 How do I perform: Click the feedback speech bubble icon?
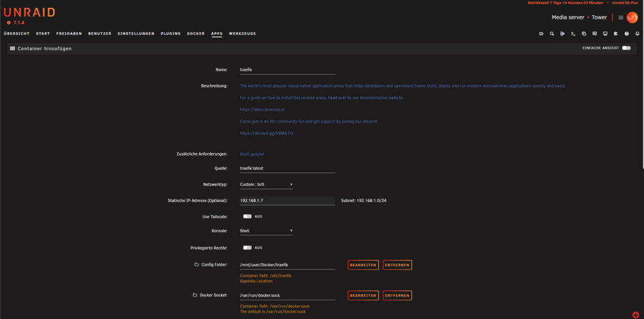[594, 33]
